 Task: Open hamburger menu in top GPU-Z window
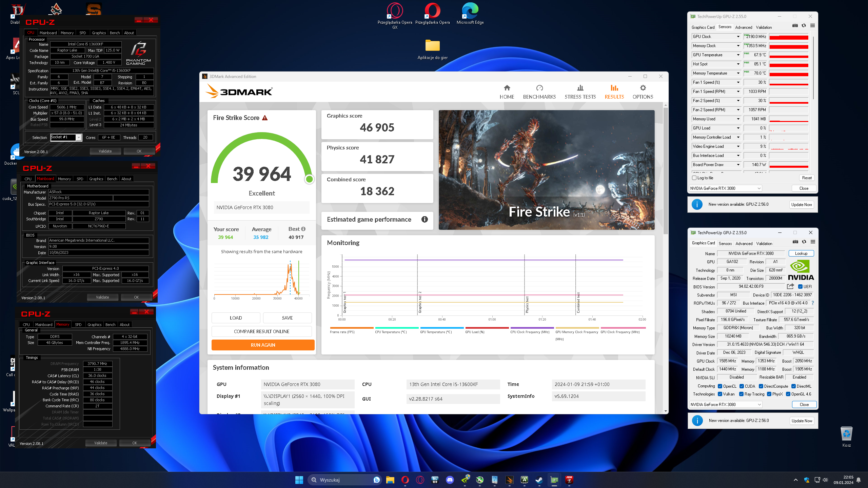click(x=812, y=26)
